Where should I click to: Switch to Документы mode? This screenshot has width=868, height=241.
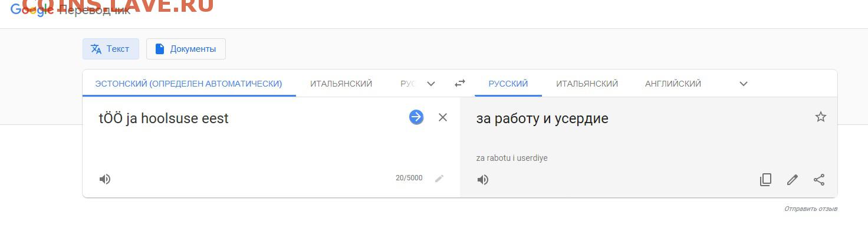(186, 49)
